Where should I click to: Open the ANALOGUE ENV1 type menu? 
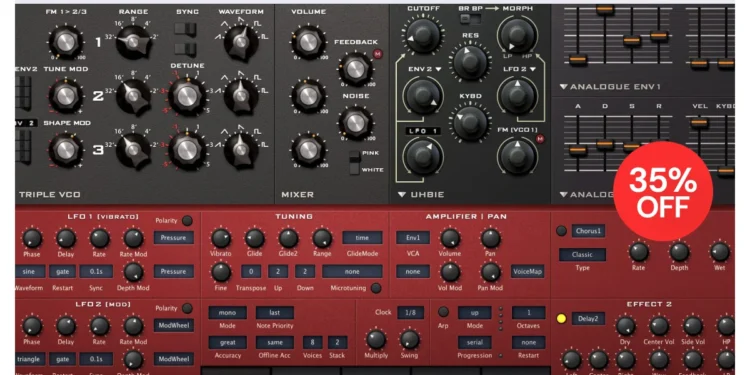pos(610,87)
